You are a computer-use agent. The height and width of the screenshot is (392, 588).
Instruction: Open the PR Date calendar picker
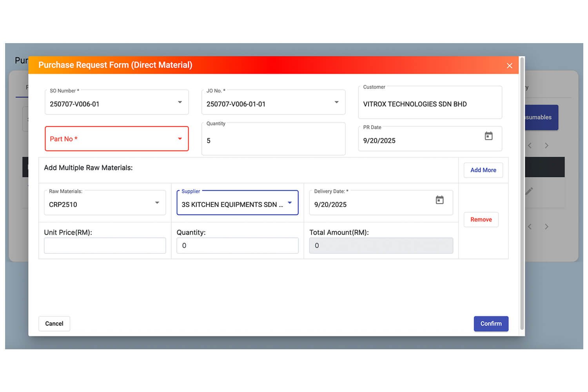click(x=488, y=136)
